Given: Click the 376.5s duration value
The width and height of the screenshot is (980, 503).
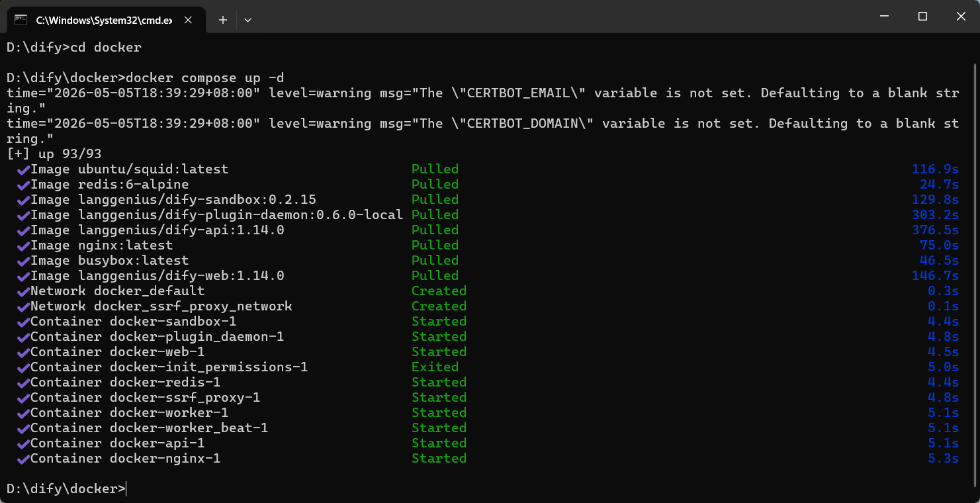Looking at the screenshot, I should 936,230.
